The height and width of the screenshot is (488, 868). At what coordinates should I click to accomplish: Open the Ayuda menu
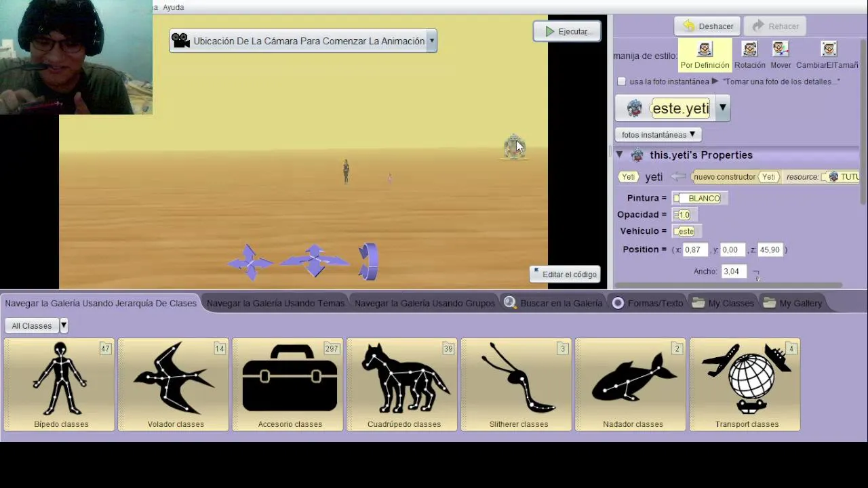[174, 7]
